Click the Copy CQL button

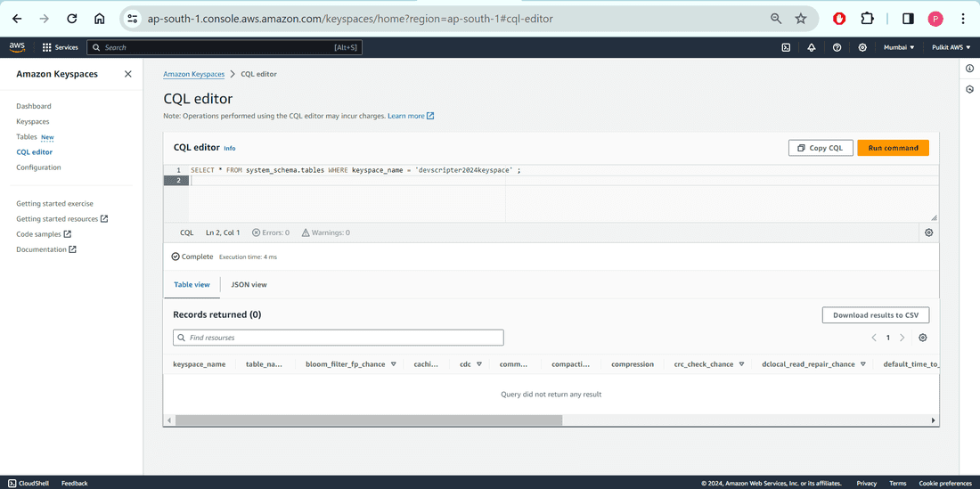coord(820,148)
